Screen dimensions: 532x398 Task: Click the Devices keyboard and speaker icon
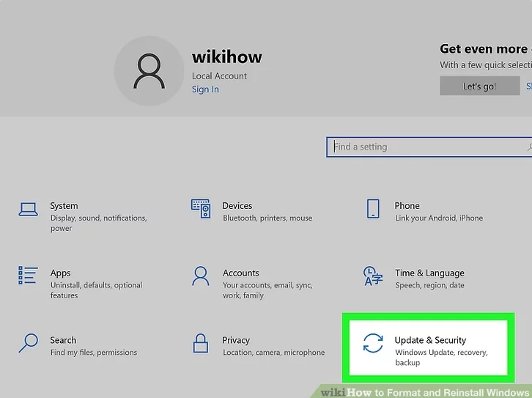coord(201,208)
